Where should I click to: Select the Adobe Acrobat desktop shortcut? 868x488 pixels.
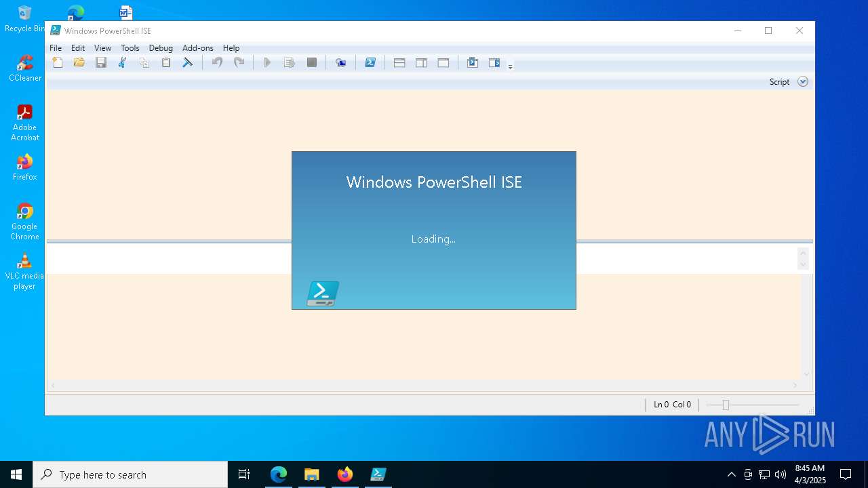(x=24, y=123)
